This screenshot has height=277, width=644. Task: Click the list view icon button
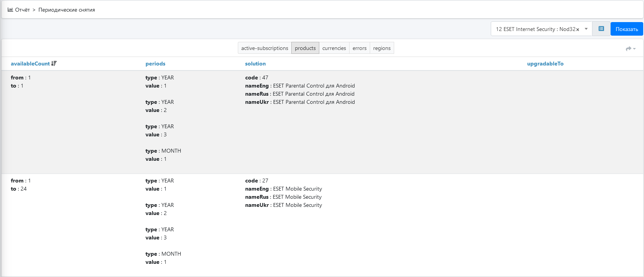click(x=601, y=29)
